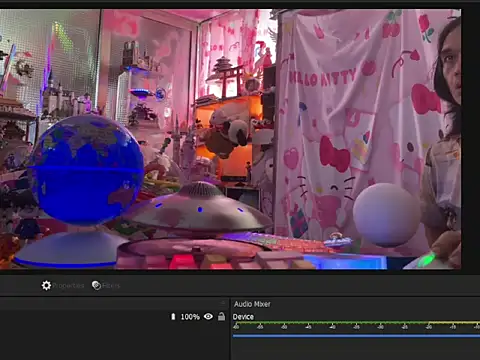Click the battery status icon beside 100%

tap(173, 316)
